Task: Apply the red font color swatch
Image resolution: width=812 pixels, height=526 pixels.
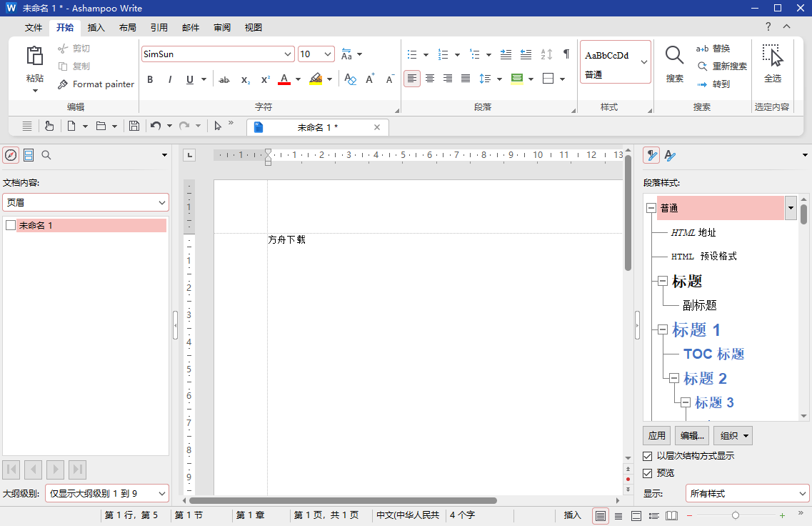Action: (284, 79)
